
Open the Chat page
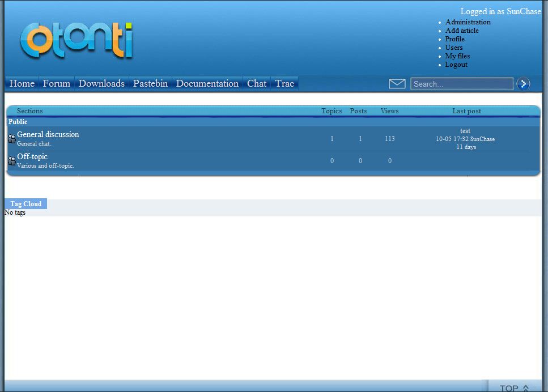click(x=257, y=83)
